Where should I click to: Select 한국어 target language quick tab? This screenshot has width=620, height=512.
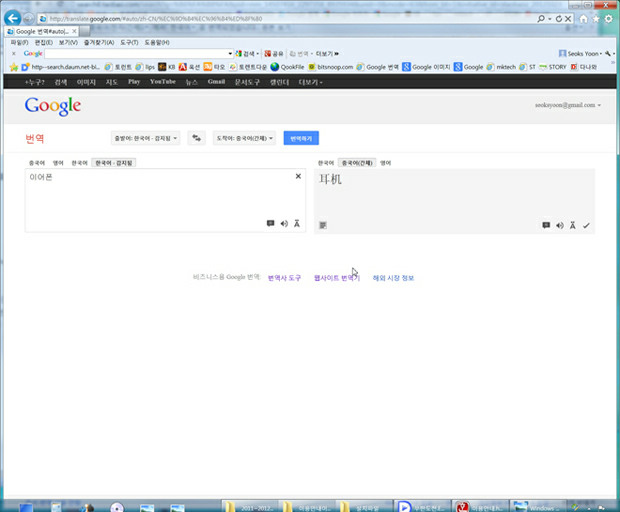326,163
